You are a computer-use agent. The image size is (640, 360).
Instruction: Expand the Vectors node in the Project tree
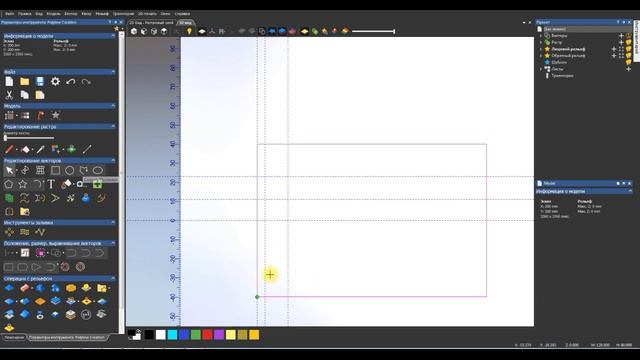(x=541, y=36)
